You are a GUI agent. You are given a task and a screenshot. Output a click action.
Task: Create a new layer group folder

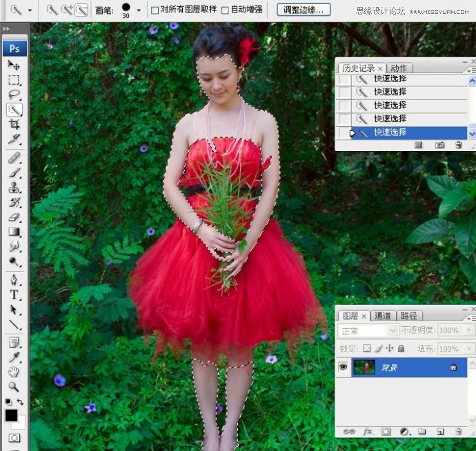click(x=422, y=431)
